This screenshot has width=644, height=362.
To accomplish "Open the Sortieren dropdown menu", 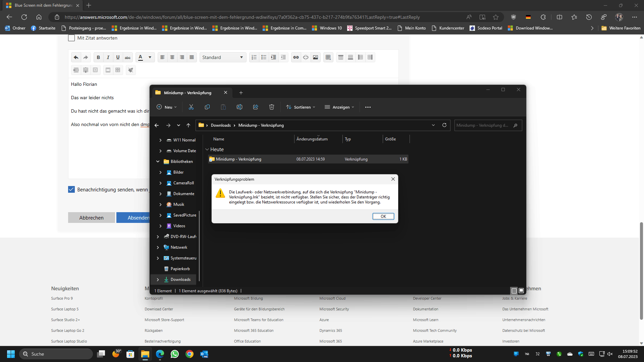I will pos(301,107).
